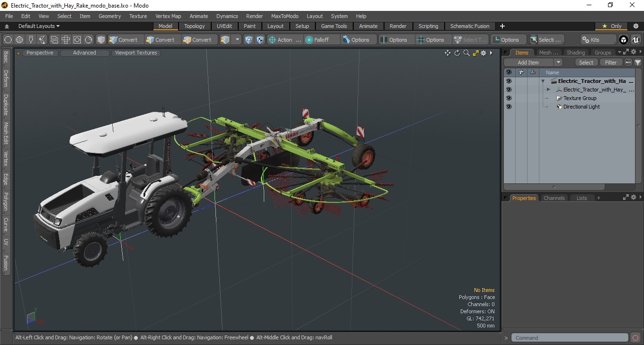Expand the Electric_Tractor_with_Hay_ child item
Viewport: 644px width, 345px height.
[x=548, y=90]
